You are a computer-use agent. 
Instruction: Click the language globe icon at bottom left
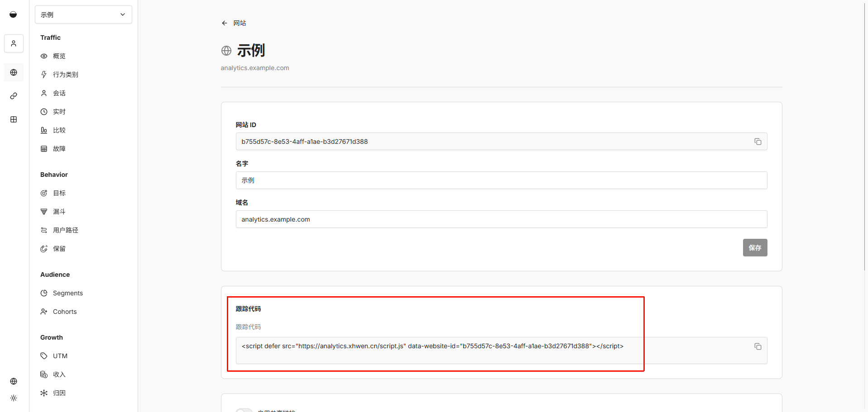14,381
